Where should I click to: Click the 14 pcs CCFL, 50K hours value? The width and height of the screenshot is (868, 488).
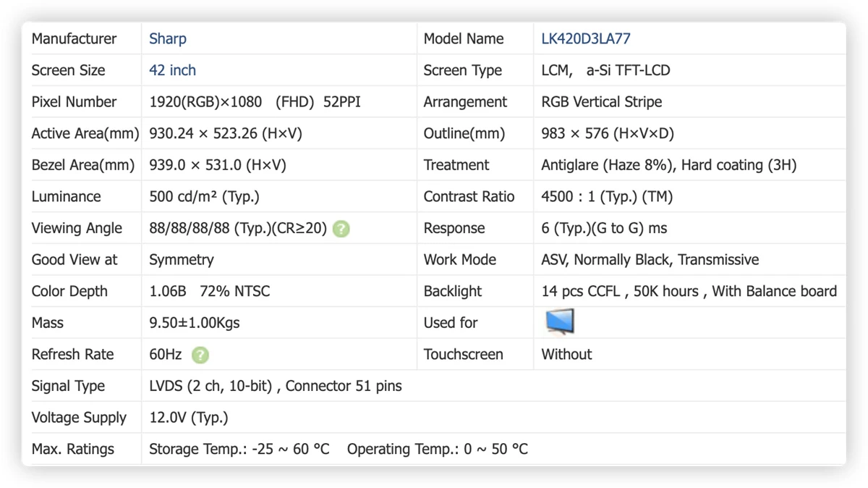689,291
